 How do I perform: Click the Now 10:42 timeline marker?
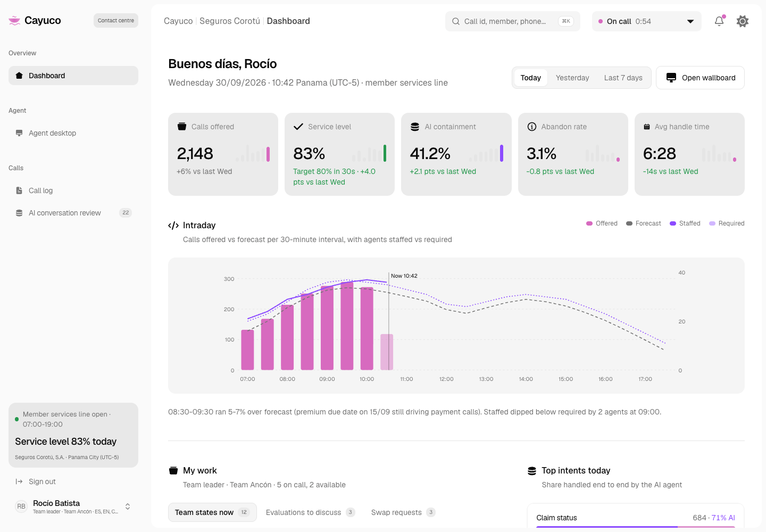[x=404, y=276]
